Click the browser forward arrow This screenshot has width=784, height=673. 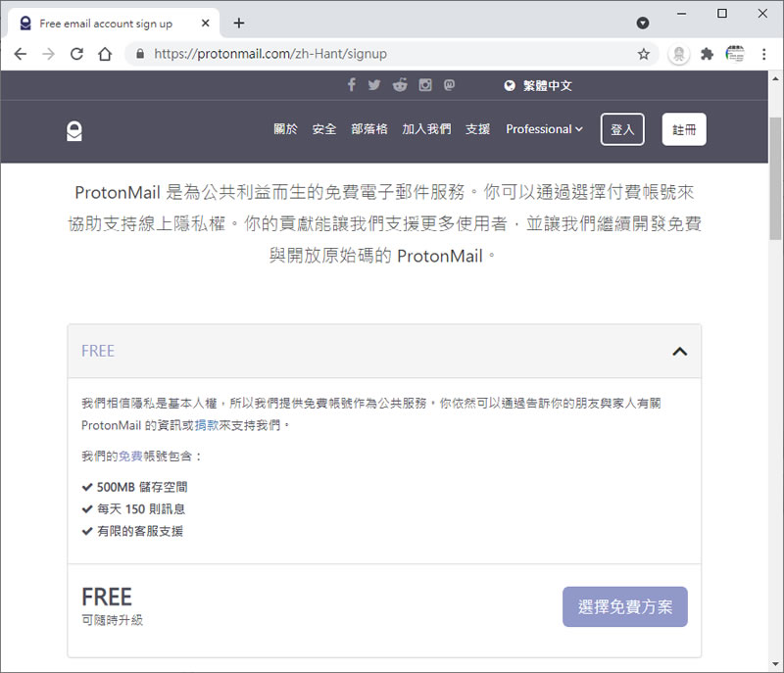(48, 54)
